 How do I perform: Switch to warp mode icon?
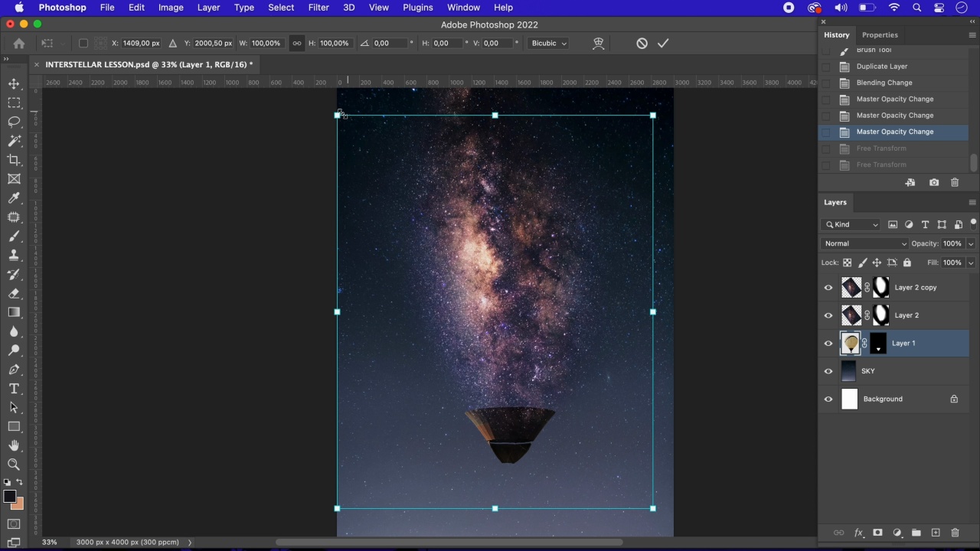pyautogui.click(x=599, y=44)
